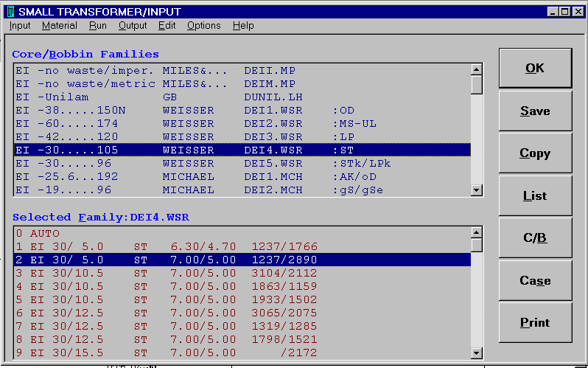The width and height of the screenshot is (588, 368).
Task: Click the Copy button
Action: [x=535, y=153]
